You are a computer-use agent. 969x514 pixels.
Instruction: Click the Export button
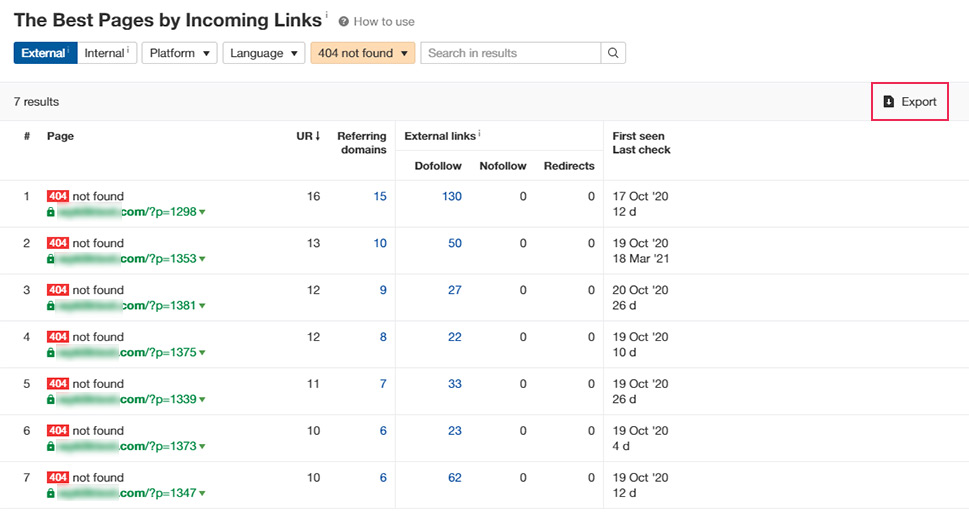910,102
